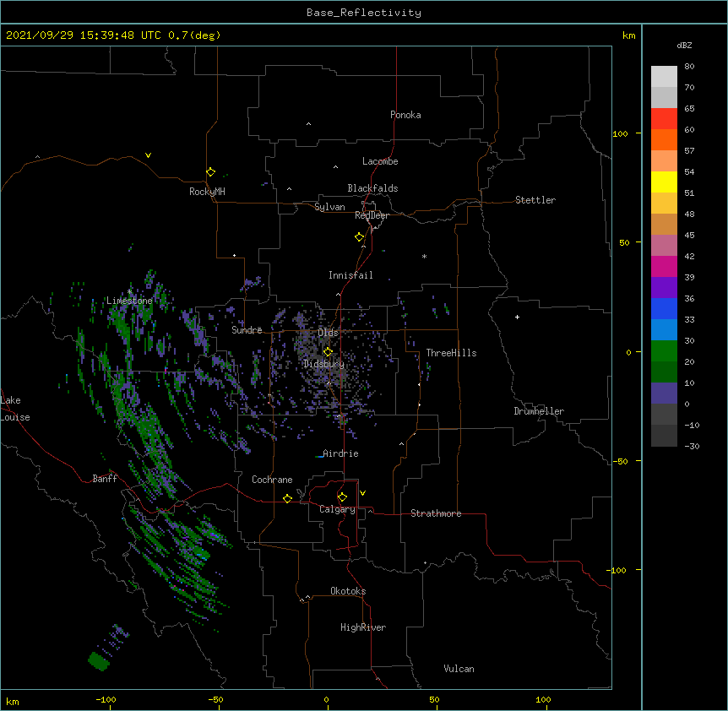This screenshot has height=711, width=728.
Task: Click the dBZ legend unit label
Action: pyautogui.click(x=684, y=45)
